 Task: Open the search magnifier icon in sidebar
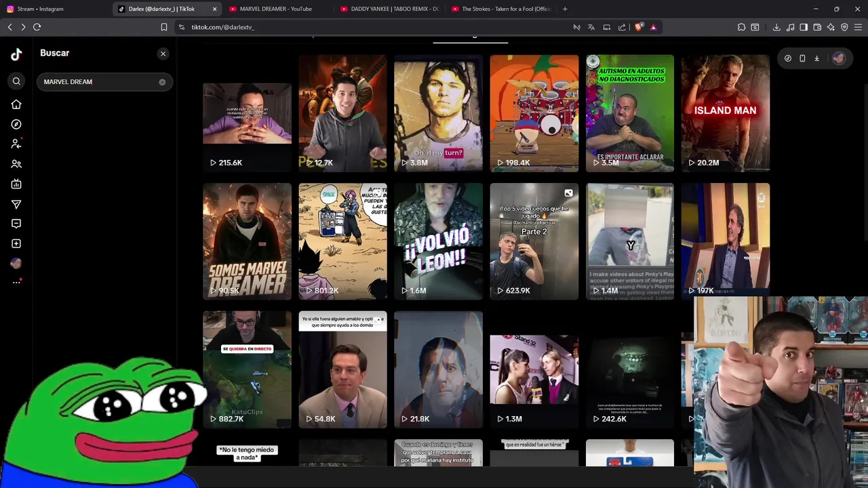[x=16, y=81]
